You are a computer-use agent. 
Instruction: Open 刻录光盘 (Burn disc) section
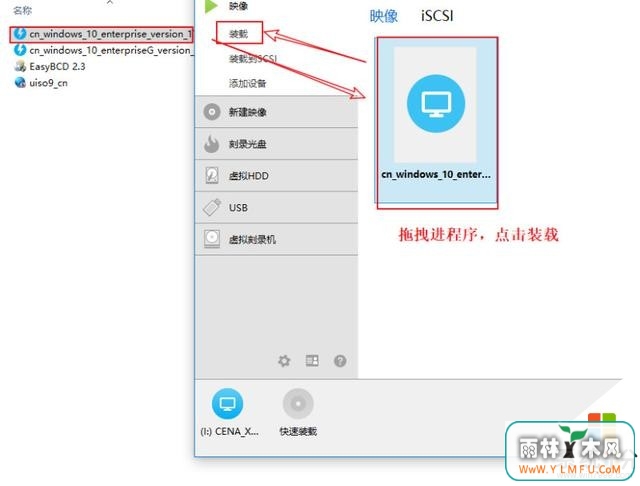tap(276, 144)
